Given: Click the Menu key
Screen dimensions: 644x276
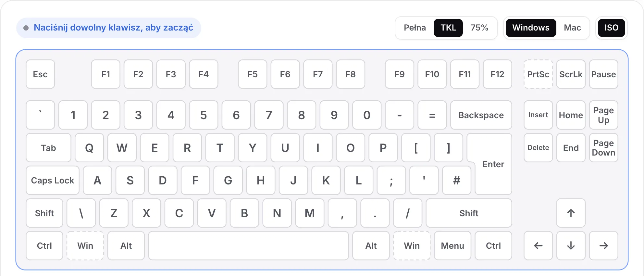Looking at the screenshot, I should (x=452, y=245).
